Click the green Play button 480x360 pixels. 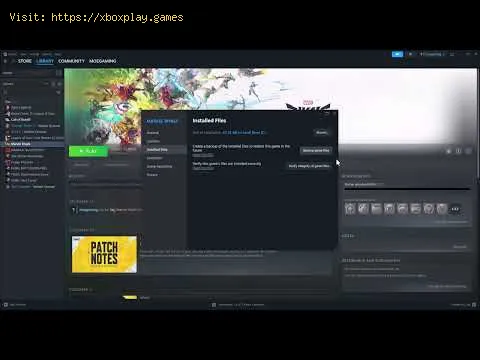[x=88, y=151]
